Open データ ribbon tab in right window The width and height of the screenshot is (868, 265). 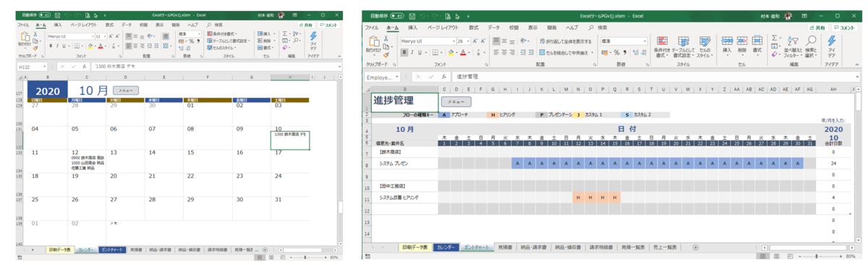coord(493,28)
